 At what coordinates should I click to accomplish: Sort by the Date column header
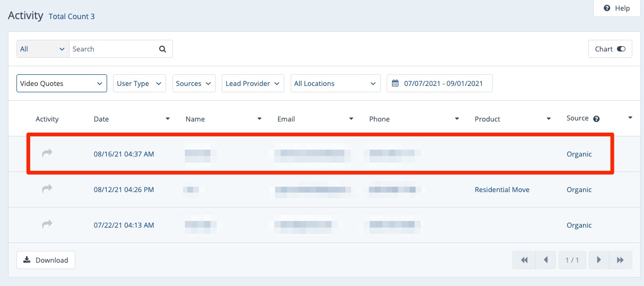tap(101, 119)
